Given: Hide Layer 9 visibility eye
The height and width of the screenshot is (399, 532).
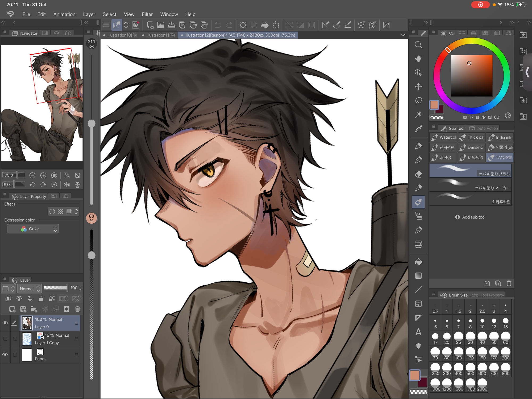Looking at the screenshot, I should (x=5, y=323).
